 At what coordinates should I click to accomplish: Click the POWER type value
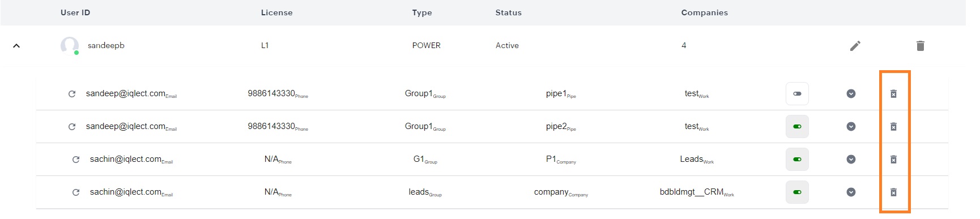coord(426,45)
